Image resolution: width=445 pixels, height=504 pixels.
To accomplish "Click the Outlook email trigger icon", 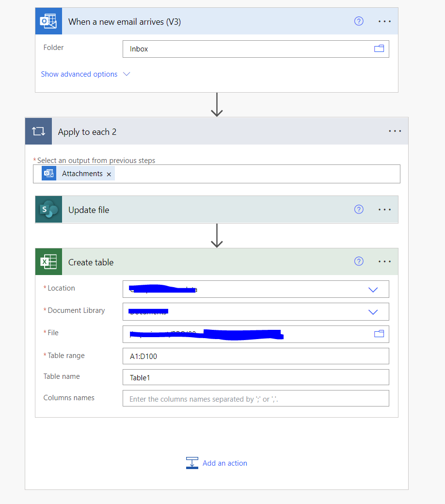I will point(48,21).
